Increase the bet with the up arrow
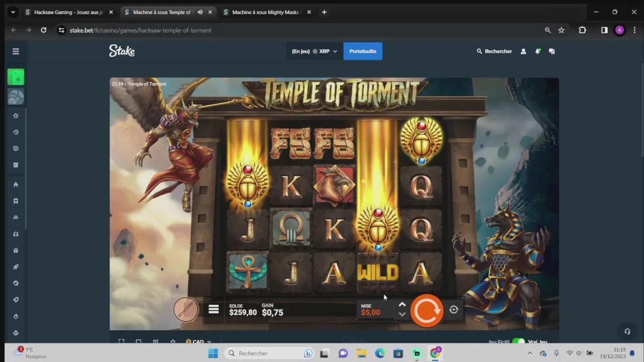Screen dimensions: 644x362 click(402, 305)
